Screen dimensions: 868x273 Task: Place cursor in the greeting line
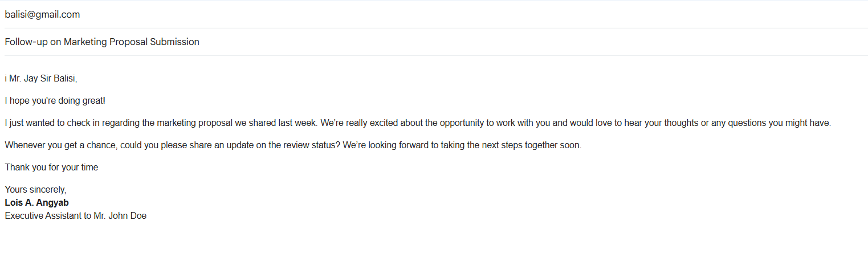point(40,79)
